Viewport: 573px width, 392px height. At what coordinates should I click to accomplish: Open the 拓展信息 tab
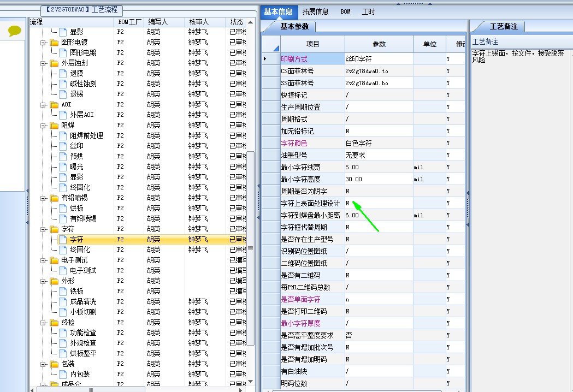(315, 11)
